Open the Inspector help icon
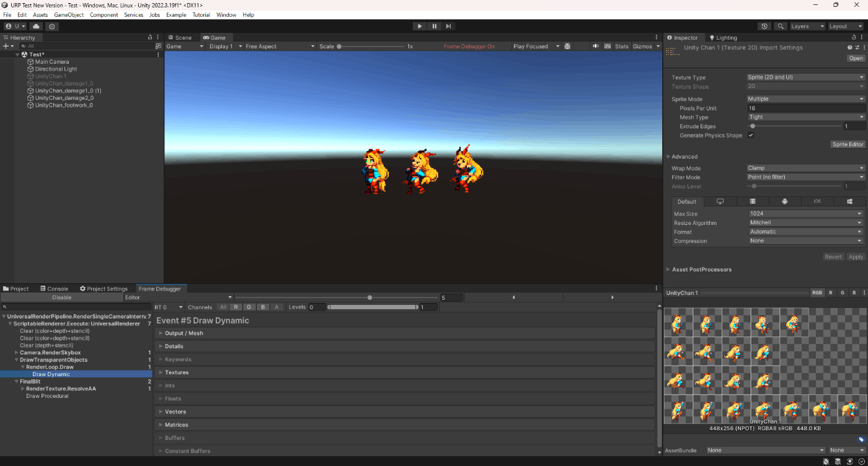This screenshot has width=868, height=466. tap(849, 48)
